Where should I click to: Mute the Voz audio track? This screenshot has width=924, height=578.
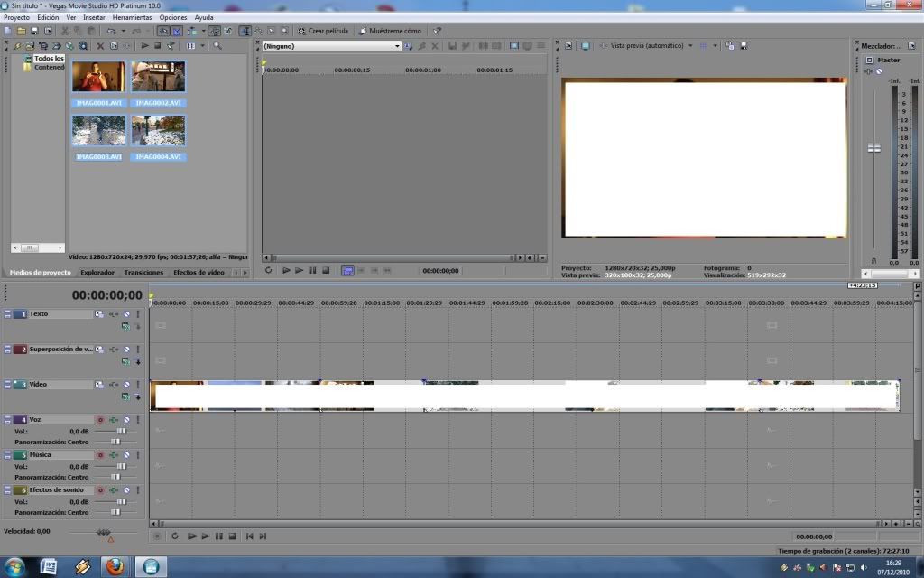[x=126, y=420]
